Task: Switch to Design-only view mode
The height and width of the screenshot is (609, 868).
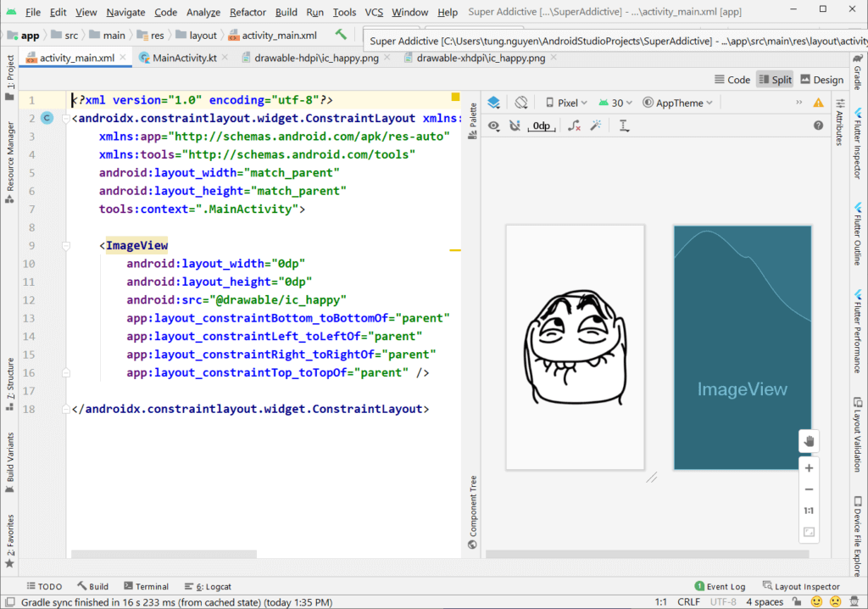Action: [x=821, y=80]
